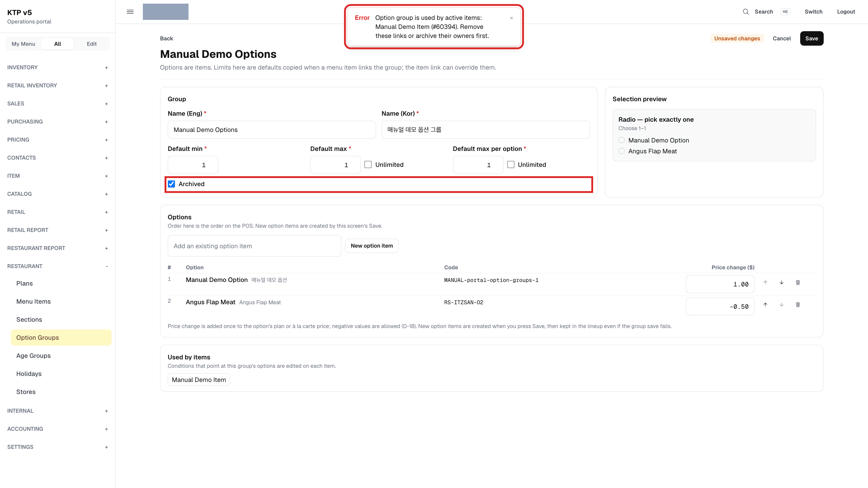The width and height of the screenshot is (868, 488).
Task: Expand the ITEM section
Action: pos(58,176)
